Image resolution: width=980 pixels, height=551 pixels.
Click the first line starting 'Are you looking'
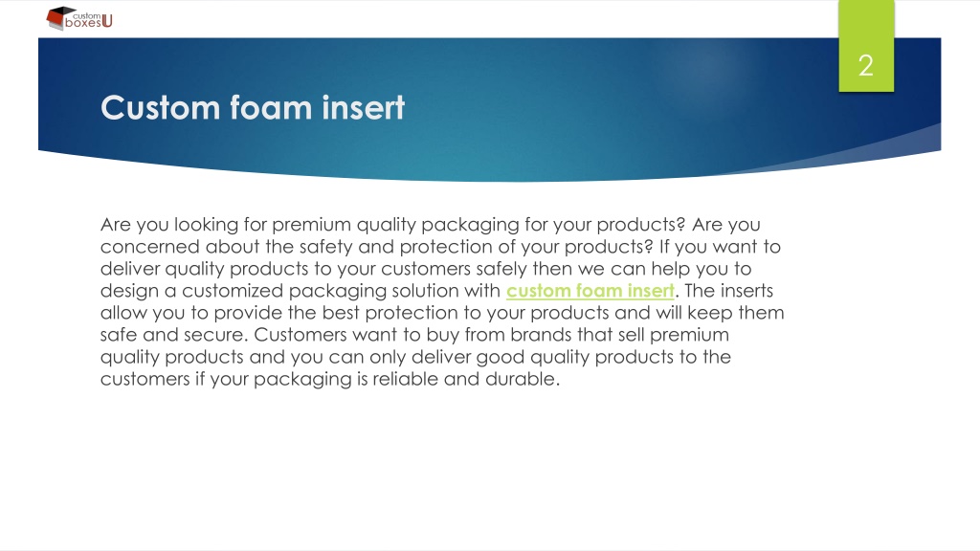[430, 225]
